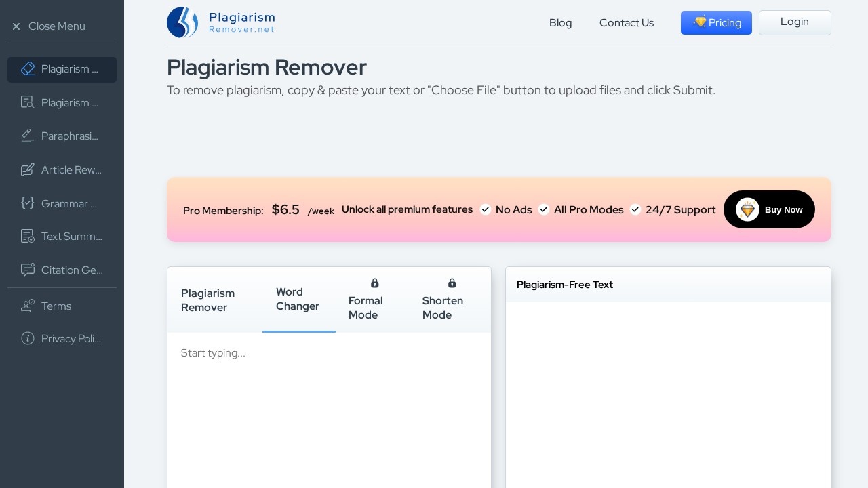
Task: Select the Plagiarism Remover tab
Action: tap(215, 300)
